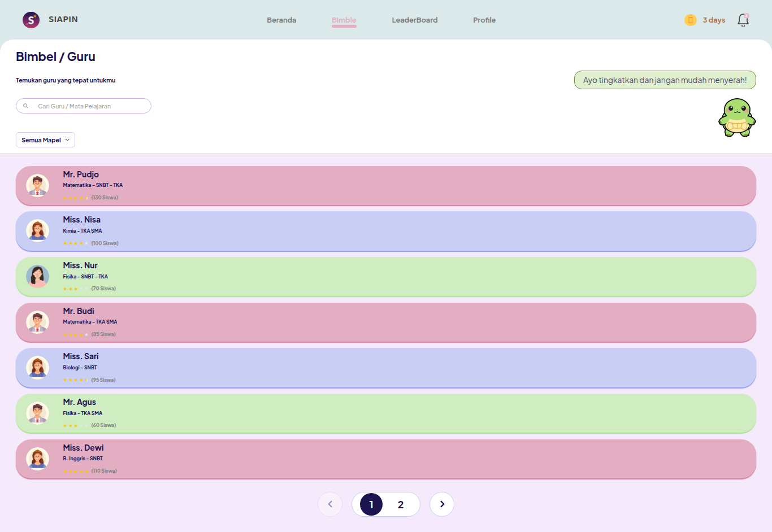Image resolution: width=772 pixels, height=532 pixels.
Task: Click Miss. Dewi's avatar
Action: click(x=37, y=459)
